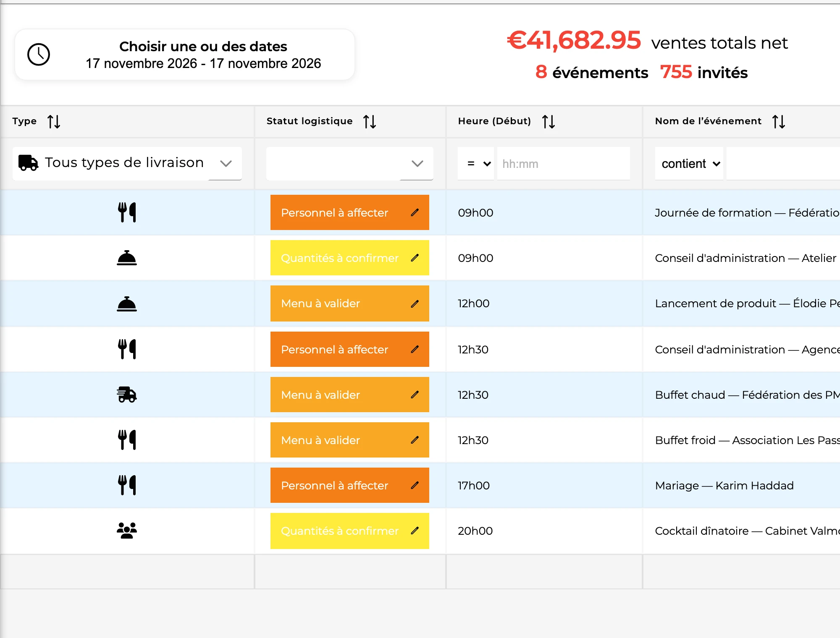The width and height of the screenshot is (840, 638).
Task: Sort by Statut logistique arrows
Action: click(370, 122)
